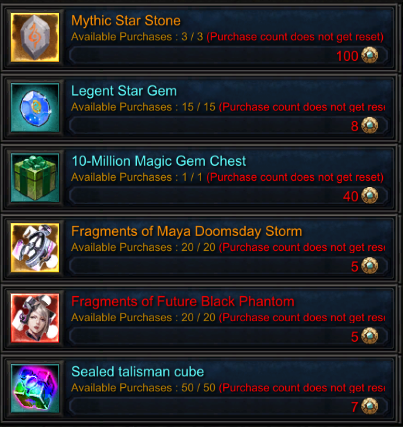Select the rainbow Sealed talisman cube icon
The image size is (403, 427).
tap(35, 388)
